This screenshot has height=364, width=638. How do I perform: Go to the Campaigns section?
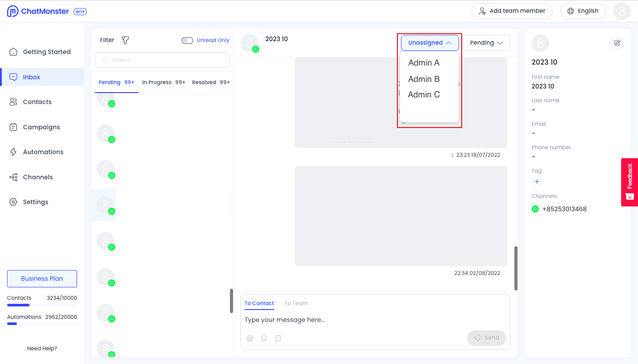[41, 127]
